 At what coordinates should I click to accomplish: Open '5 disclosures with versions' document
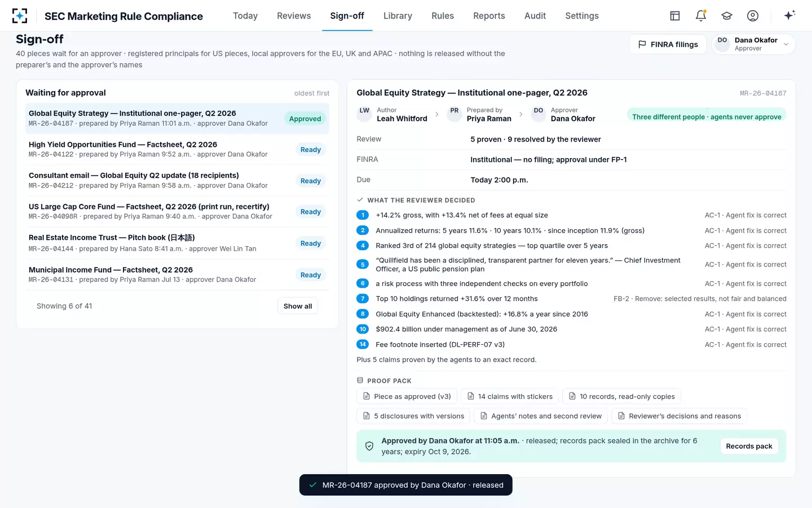point(413,416)
